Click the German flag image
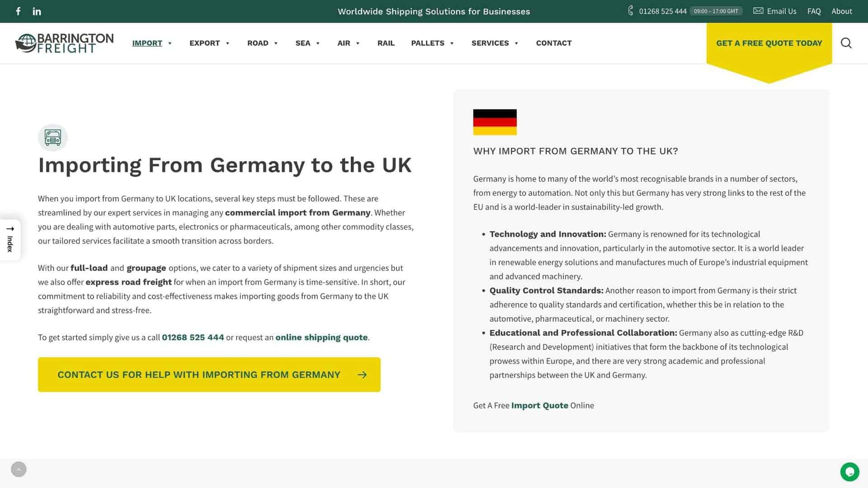 tap(495, 122)
